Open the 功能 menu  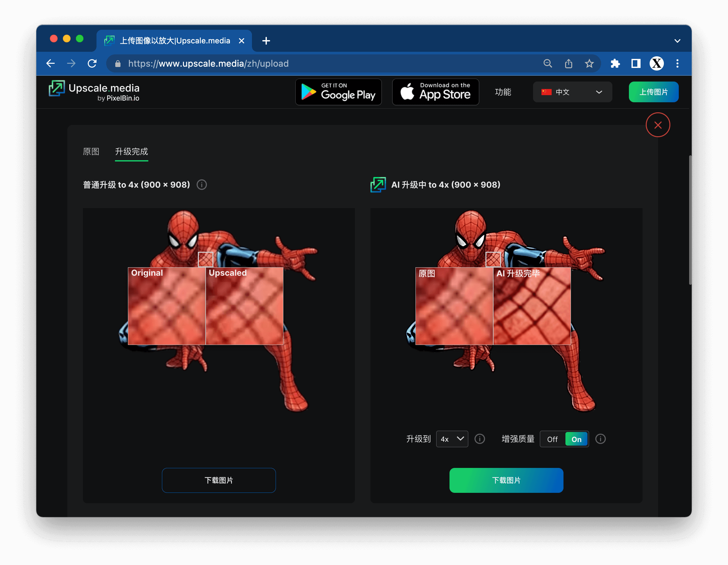pyautogui.click(x=503, y=92)
